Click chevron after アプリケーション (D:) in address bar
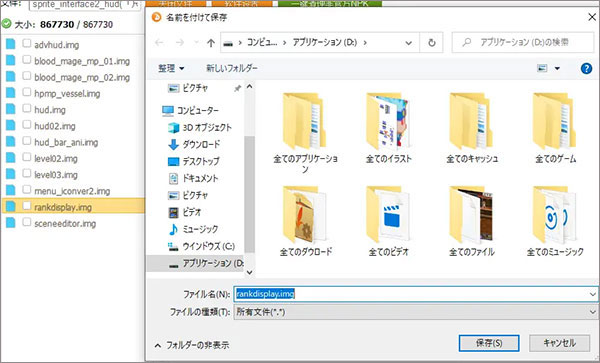The height and width of the screenshot is (363, 600). click(x=365, y=42)
